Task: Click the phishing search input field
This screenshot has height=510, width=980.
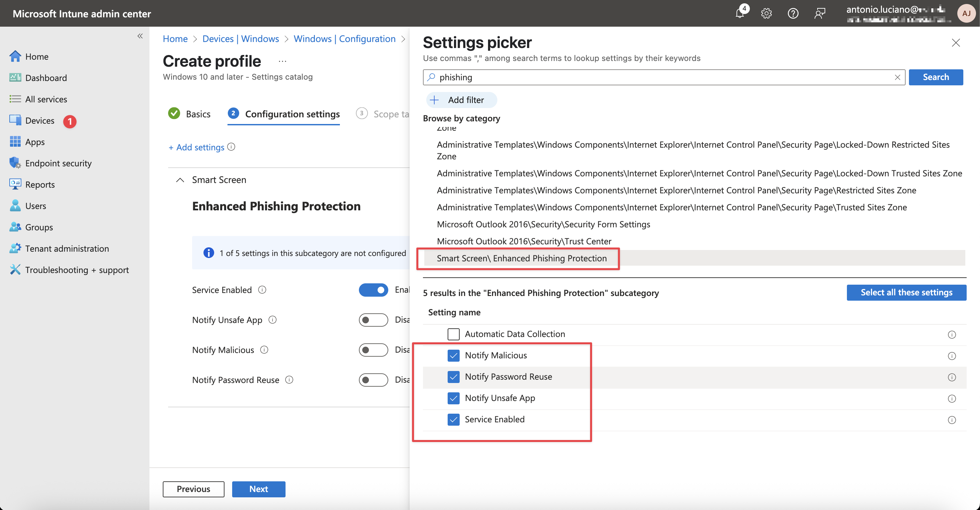Action: (663, 77)
